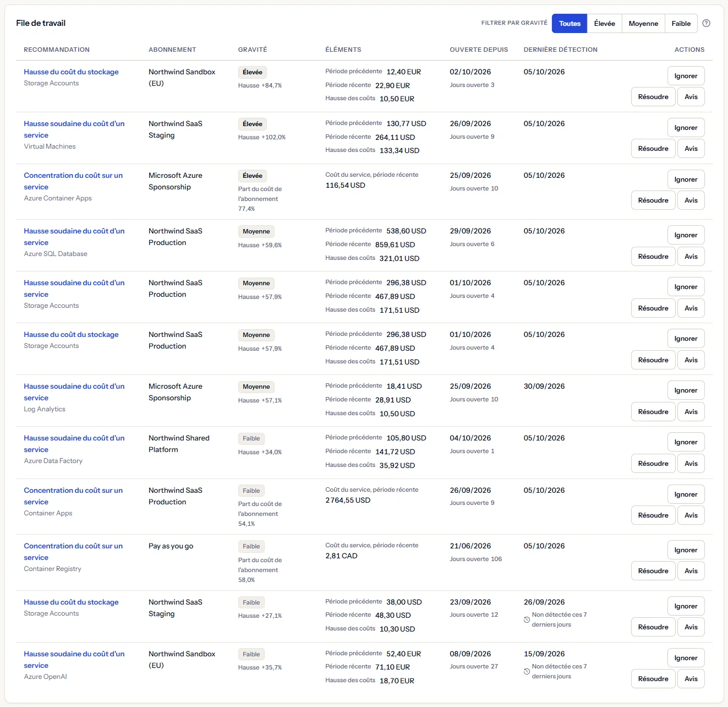Viewport: 728px width, 707px height.
Task: Click the Dernière détection column header
Action: pyautogui.click(x=560, y=50)
